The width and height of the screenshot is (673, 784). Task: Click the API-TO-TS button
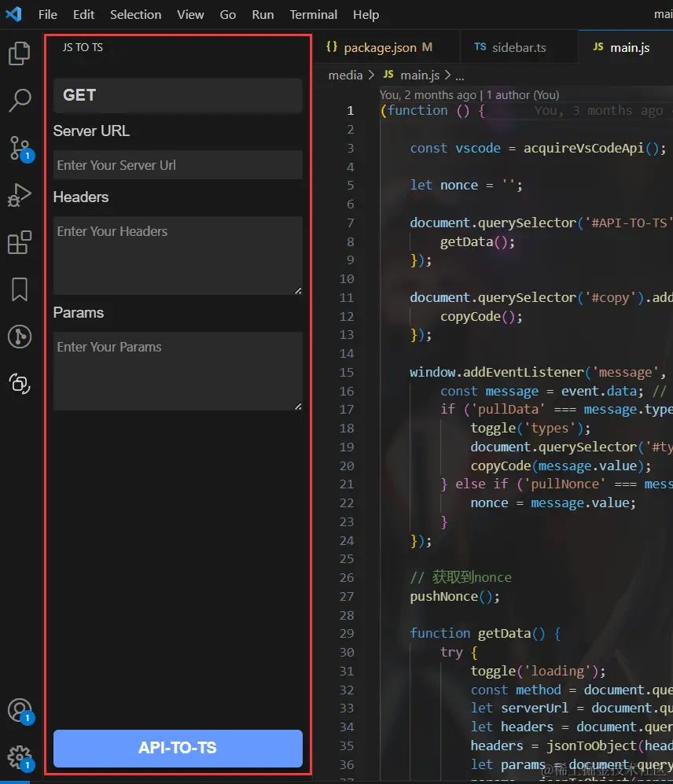click(x=178, y=748)
